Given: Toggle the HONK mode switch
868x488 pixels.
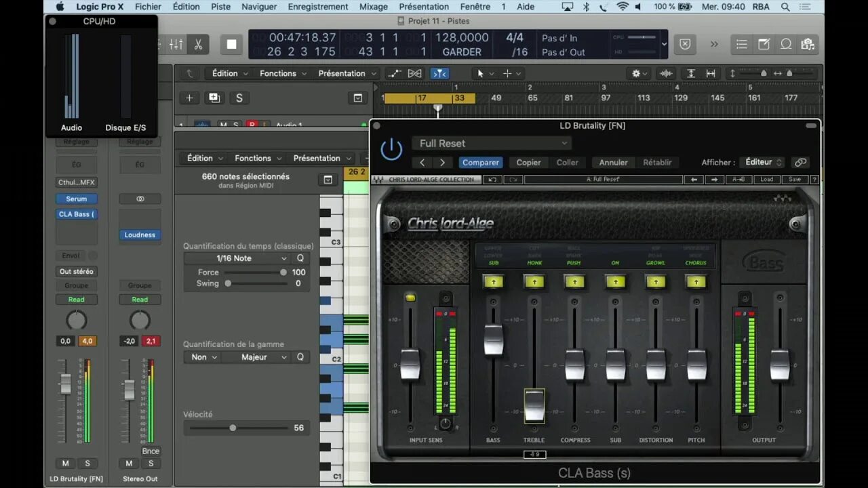Looking at the screenshot, I should click(x=534, y=281).
